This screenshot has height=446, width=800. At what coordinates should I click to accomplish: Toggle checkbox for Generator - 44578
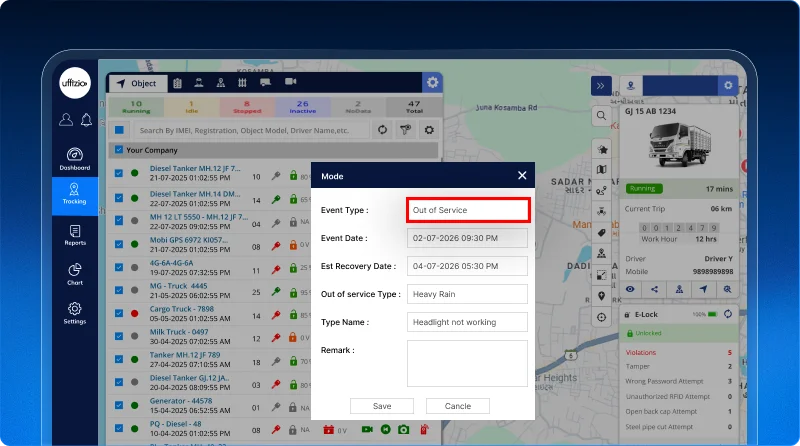119,405
